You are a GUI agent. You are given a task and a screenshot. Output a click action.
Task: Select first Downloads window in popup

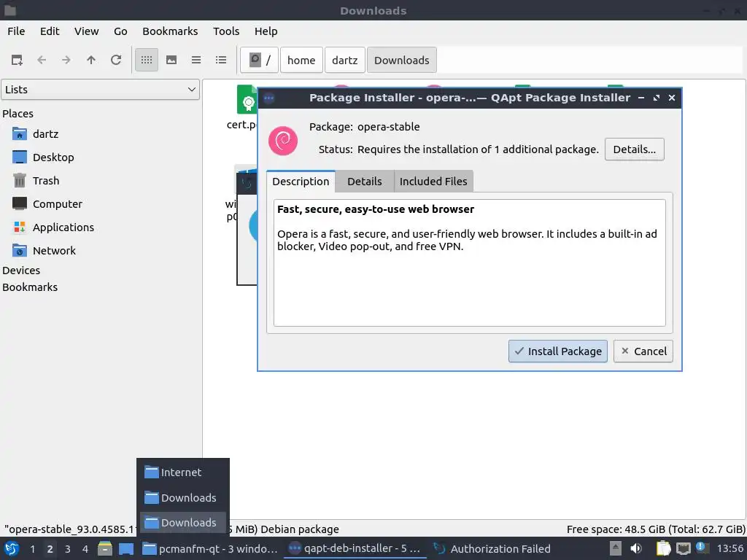[x=182, y=497]
